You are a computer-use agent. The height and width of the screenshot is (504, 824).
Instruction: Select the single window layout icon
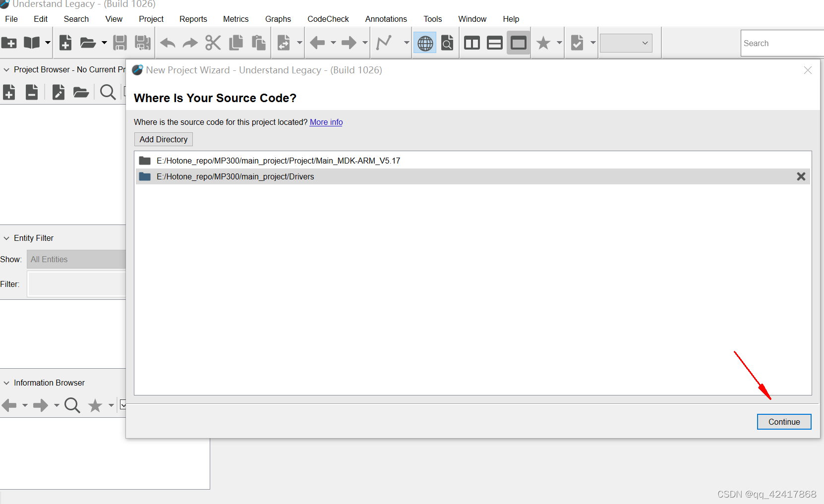click(x=519, y=43)
